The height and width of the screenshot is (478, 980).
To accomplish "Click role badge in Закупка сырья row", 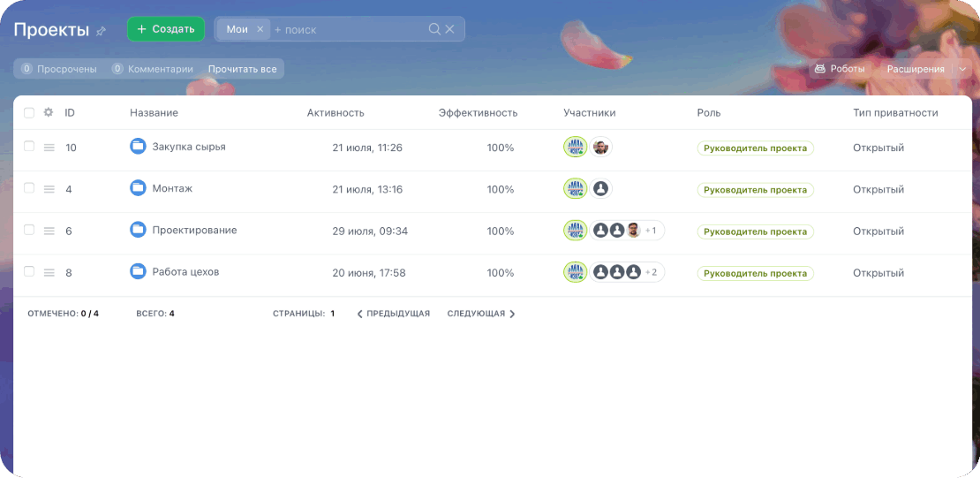I will coord(755,148).
